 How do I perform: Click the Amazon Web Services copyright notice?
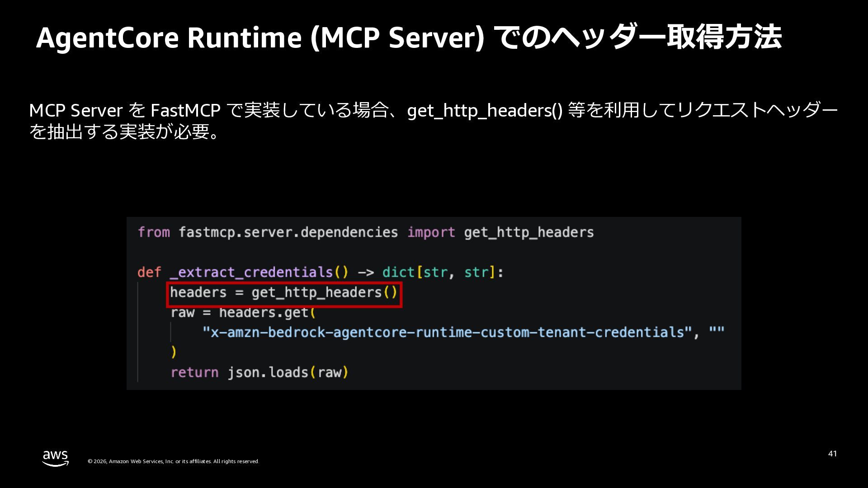(x=173, y=461)
